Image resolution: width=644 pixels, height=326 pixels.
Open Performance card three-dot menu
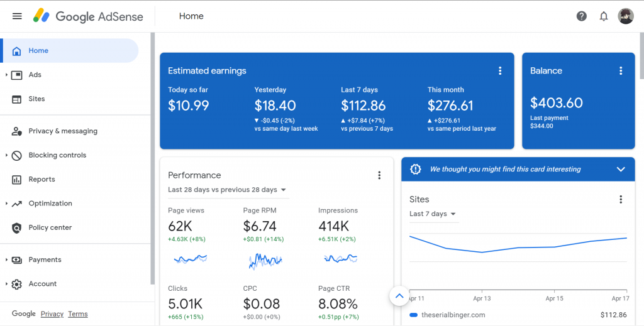point(379,175)
